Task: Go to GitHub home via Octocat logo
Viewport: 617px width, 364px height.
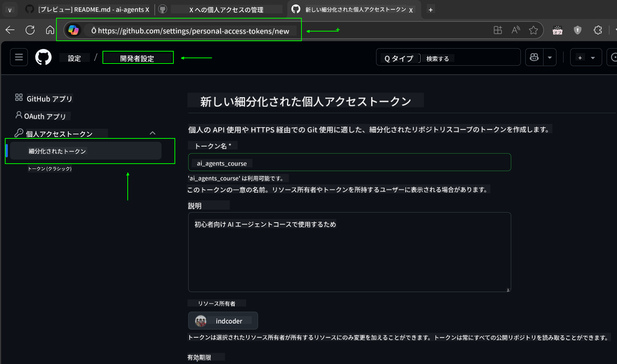Action: [43, 57]
